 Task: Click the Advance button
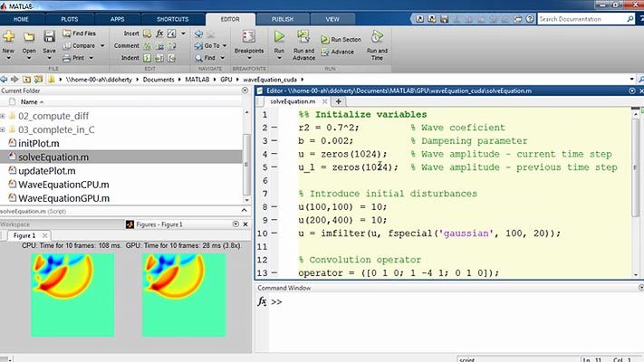tap(337, 52)
